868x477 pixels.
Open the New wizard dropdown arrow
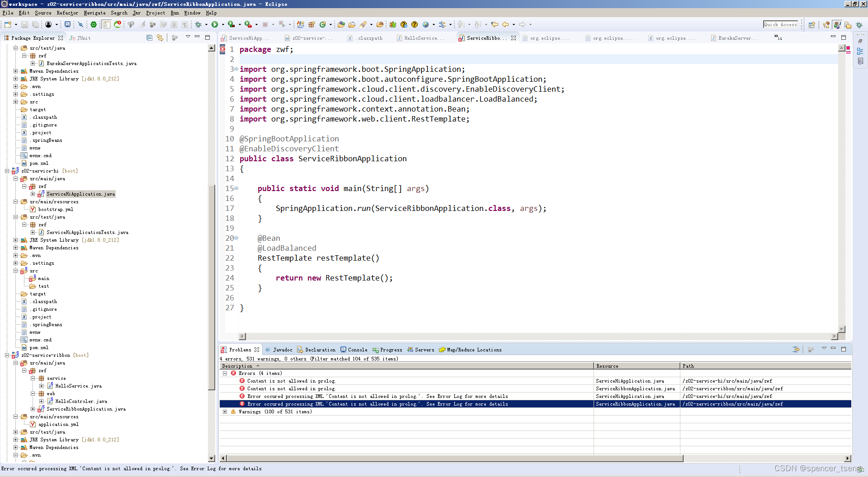pos(16,25)
